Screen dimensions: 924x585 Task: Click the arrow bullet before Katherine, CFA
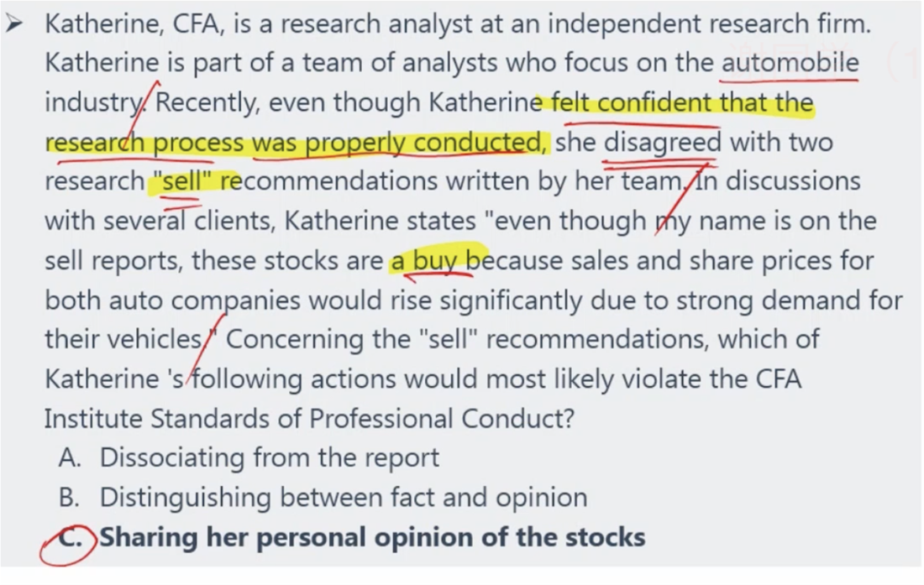[13, 24]
